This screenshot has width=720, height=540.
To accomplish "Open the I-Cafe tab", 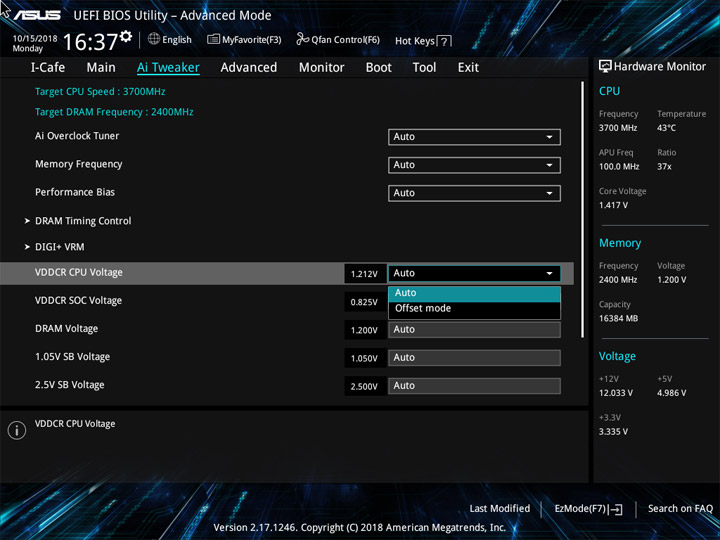I will click(x=48, y=68).
